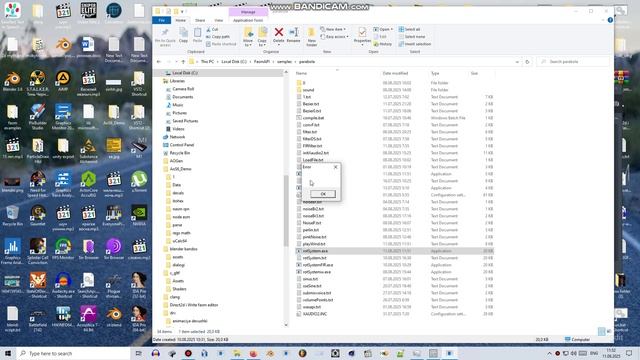Open the Windows Start menu
The image size is (640, 360).
click(8, 353)
